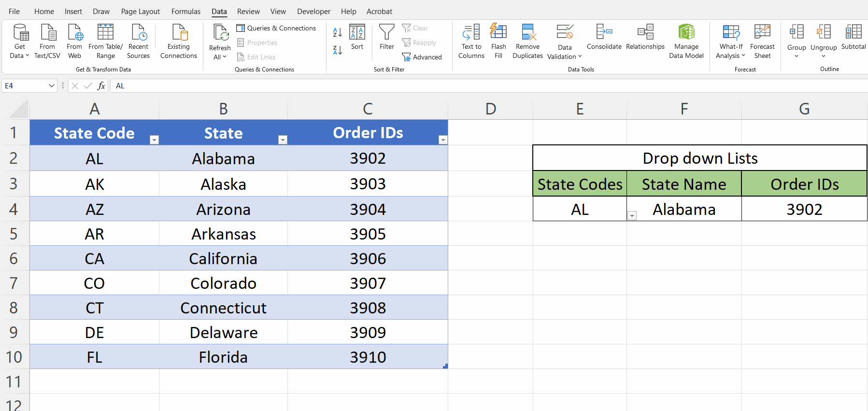Viewport: 868px width, 411px height.
Task: Select the Connecticut cell
Action: click(223, 308)
